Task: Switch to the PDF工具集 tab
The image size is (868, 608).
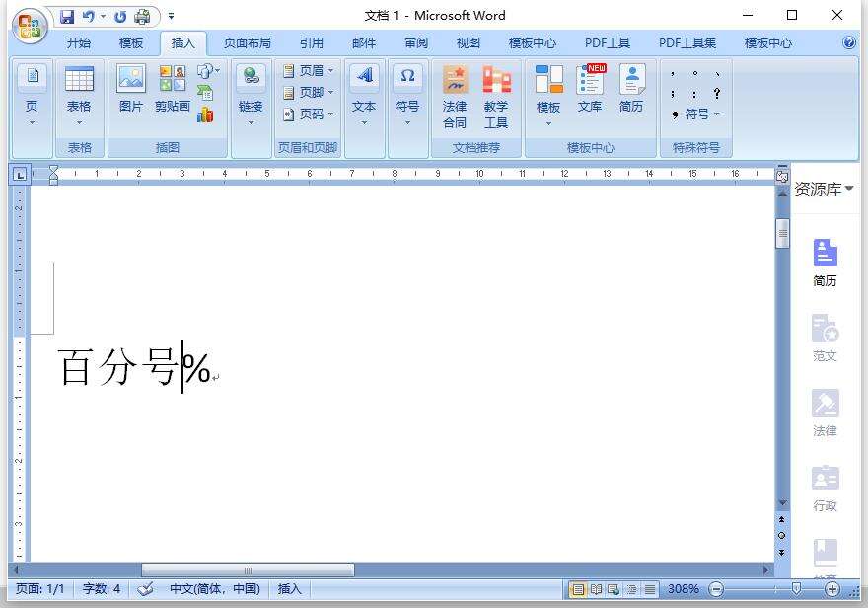Action: click(x=687, y=43)
